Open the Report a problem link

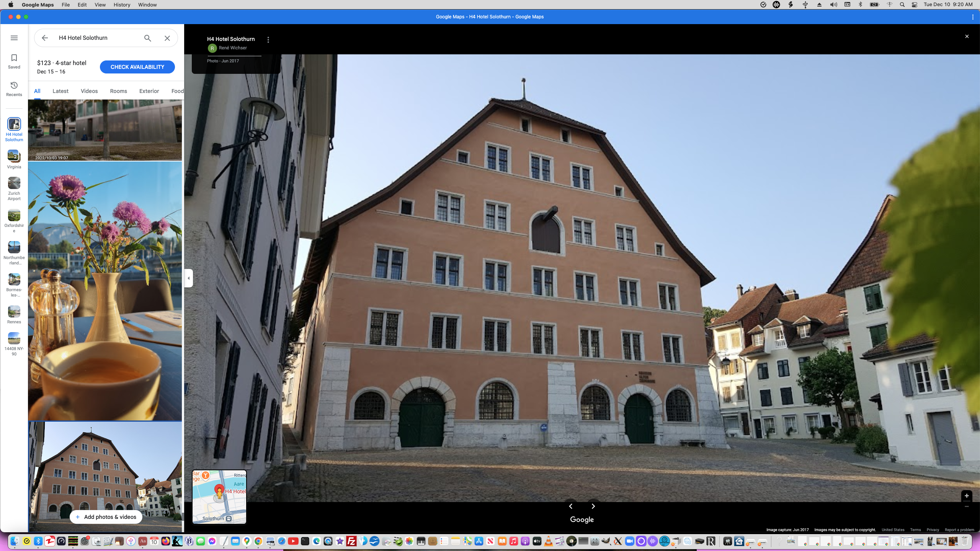click(959, 530)
